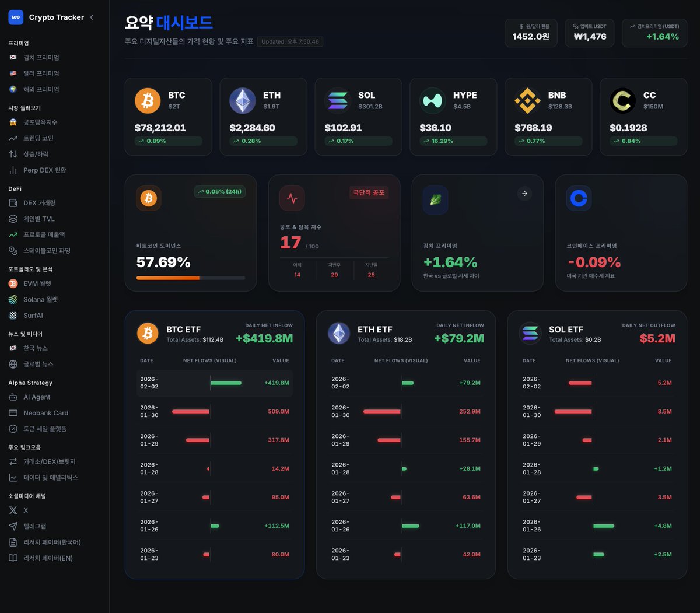700x613 pixels.
Task: Click the HYPE token logo
Action: 432,101
